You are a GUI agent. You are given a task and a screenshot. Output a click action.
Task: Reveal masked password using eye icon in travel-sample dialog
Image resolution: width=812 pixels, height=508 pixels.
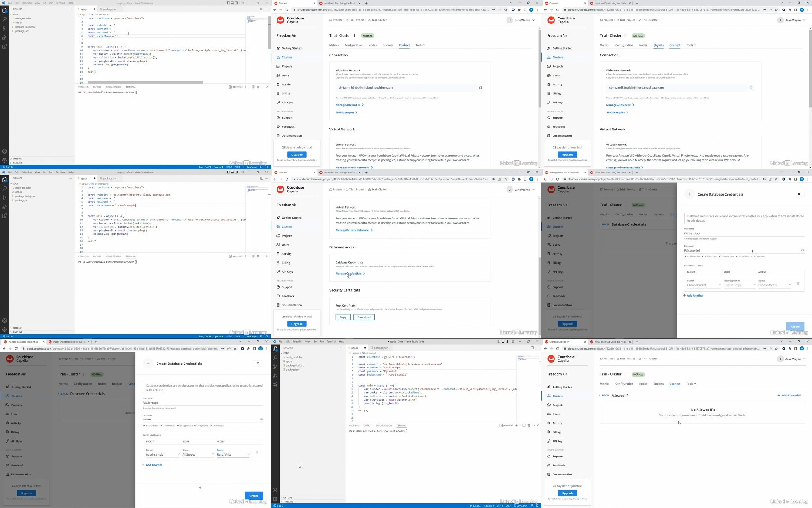point(261,419)
